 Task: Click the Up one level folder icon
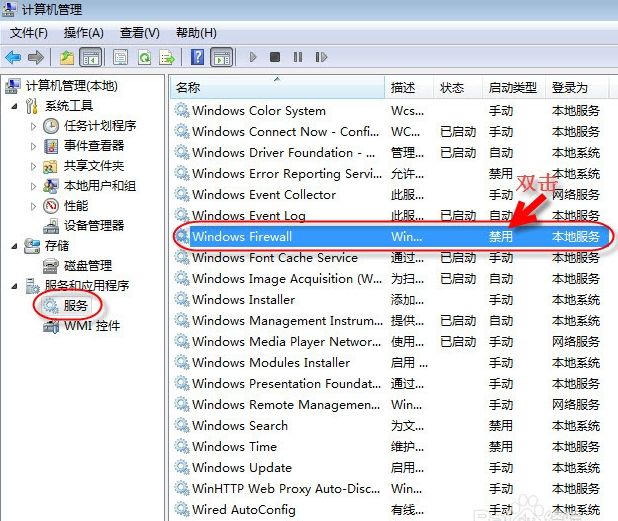[x=67, y=58]
